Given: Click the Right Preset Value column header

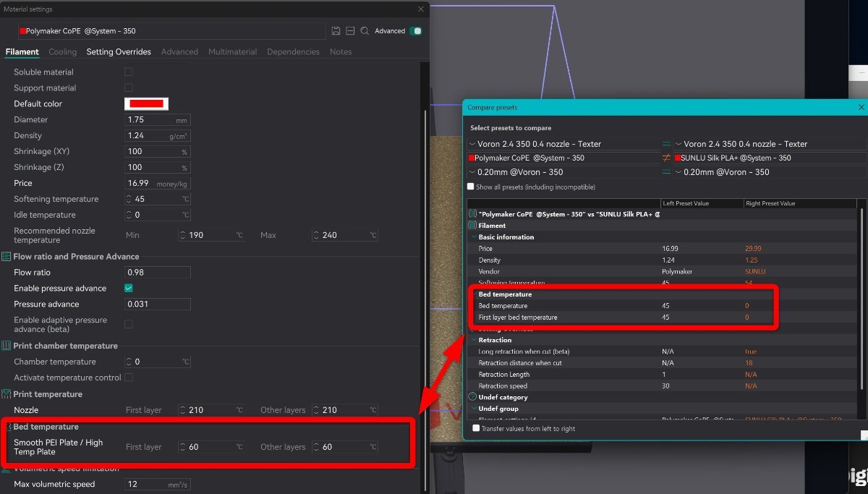Looking at the screenshot, I should coord(800,203).
